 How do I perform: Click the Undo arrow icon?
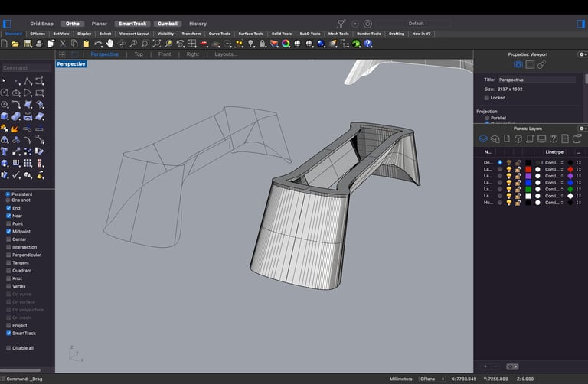pyautogui.click(x=99, y=44)
